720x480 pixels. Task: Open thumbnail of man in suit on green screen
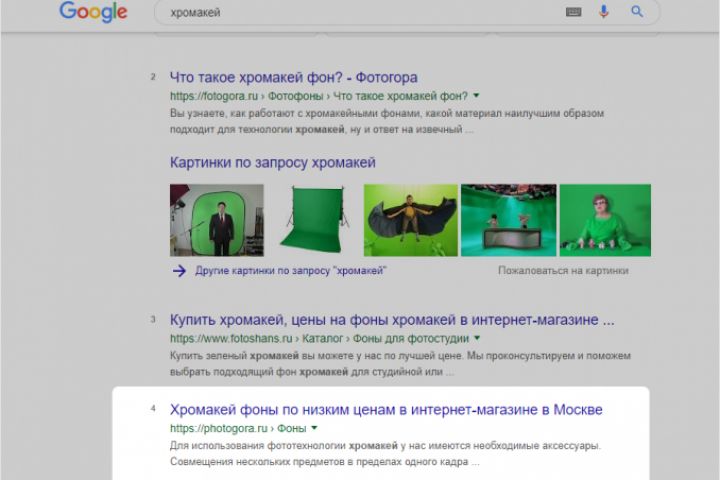click(217, 220)
